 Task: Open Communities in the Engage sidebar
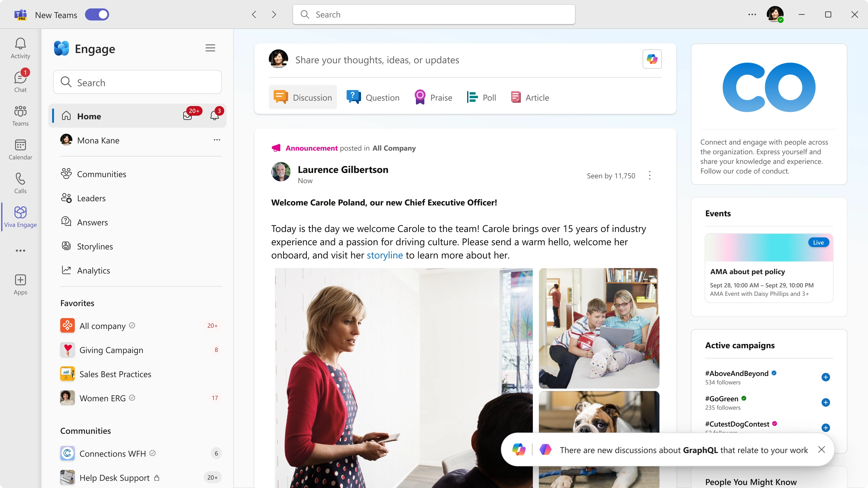pos(94,174)
